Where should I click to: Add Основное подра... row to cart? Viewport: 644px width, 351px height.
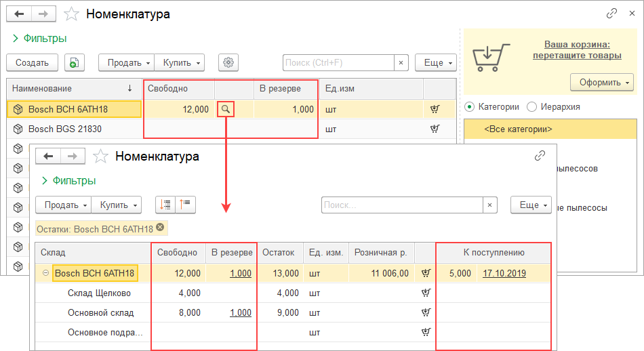click(x=426, y=332)
